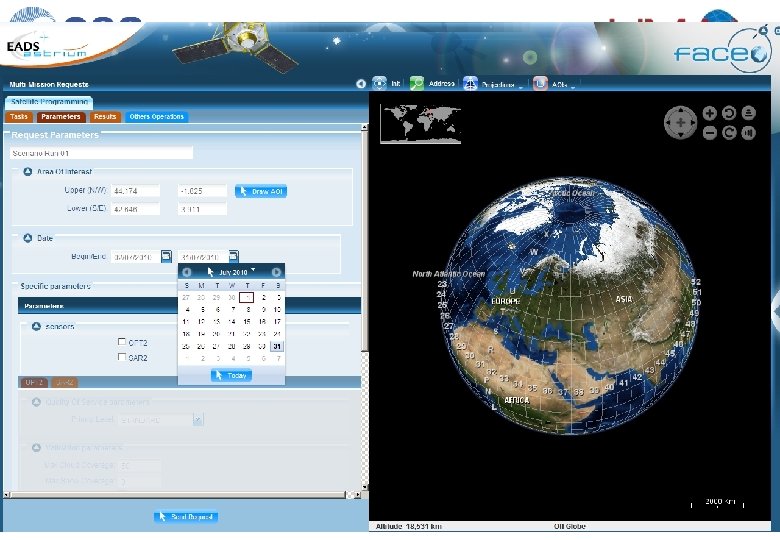
Task: Open the end date calendar icon
Action: [233, 256]
